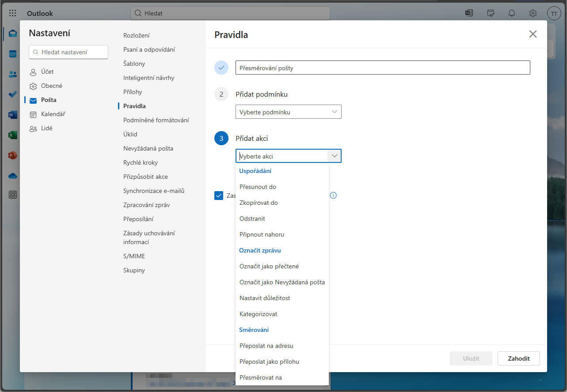
Task: Toggle the checked checkbox below action dropdown
Action: [219, 195]
